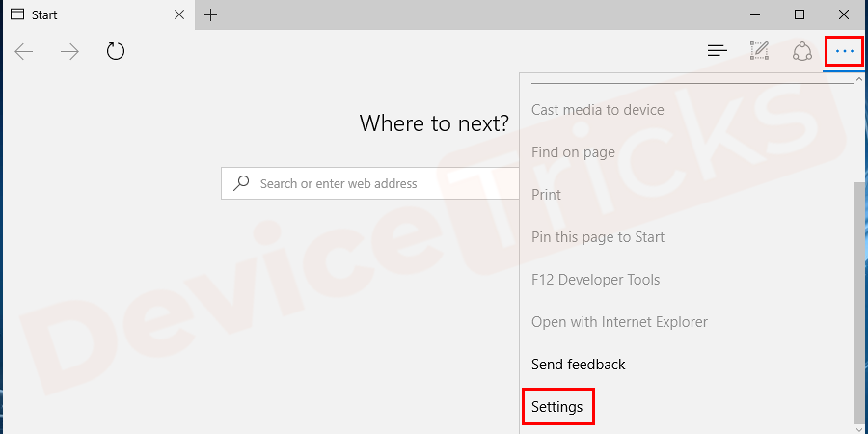868x434 pixels.
Task: Open Settings from the menu
Action: coord(557,407)
